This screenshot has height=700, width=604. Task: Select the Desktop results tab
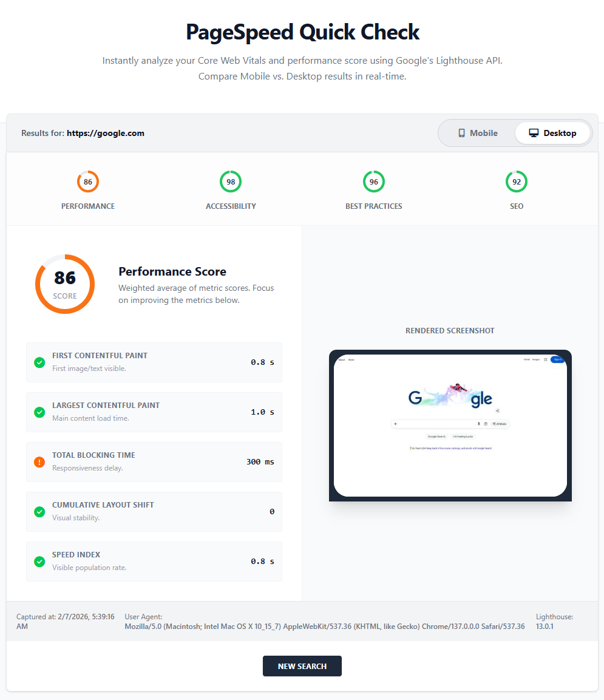coord(552,133)
